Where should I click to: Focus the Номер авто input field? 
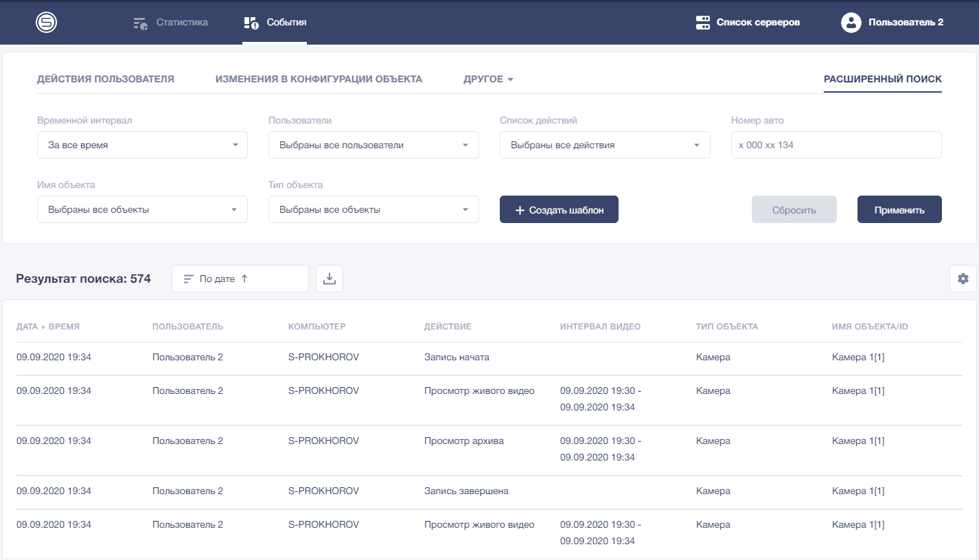836,145
